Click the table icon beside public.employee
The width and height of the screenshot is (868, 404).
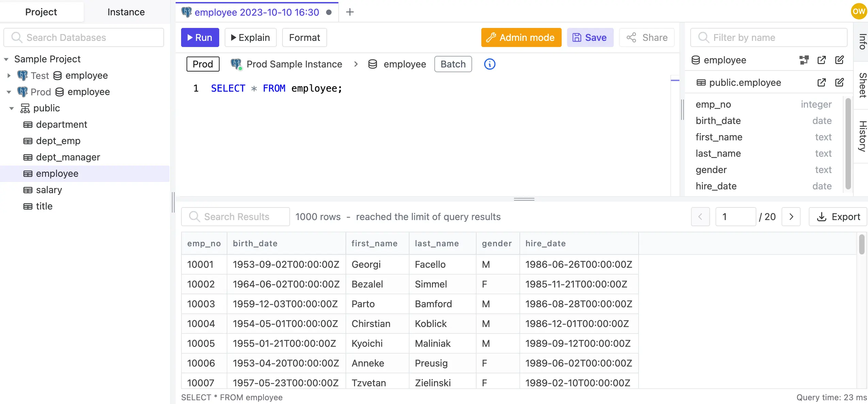701,82
